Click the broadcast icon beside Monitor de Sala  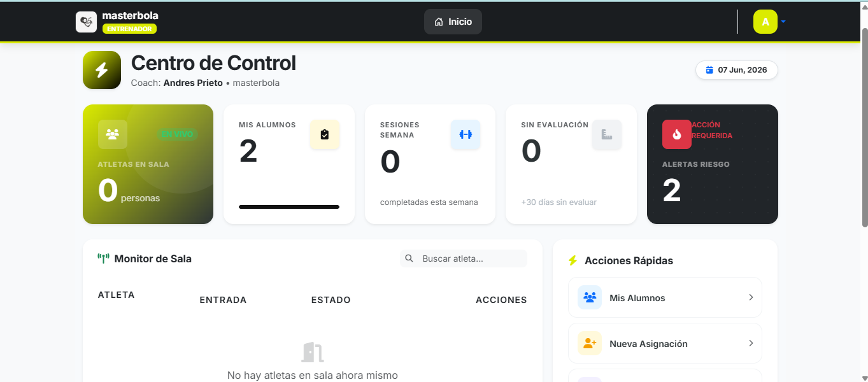(x=103, y=258)
